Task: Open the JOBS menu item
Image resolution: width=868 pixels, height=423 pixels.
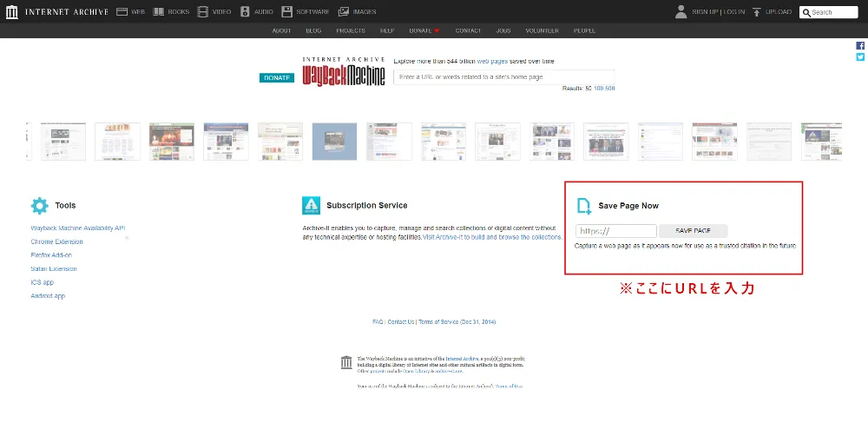Action: tap(503, 31)
